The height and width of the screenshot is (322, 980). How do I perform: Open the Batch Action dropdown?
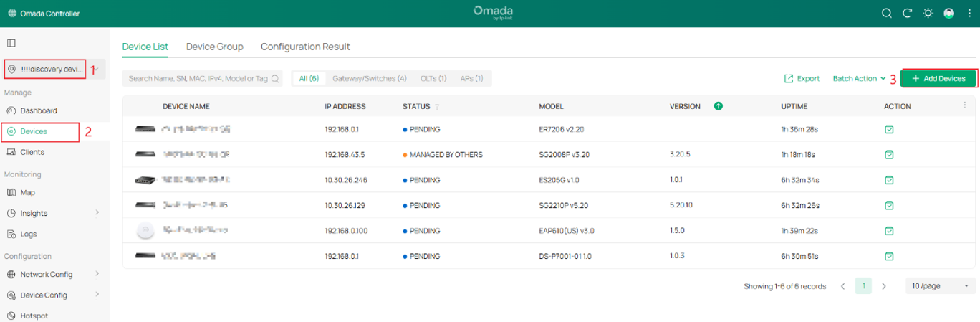pos(860,78)
